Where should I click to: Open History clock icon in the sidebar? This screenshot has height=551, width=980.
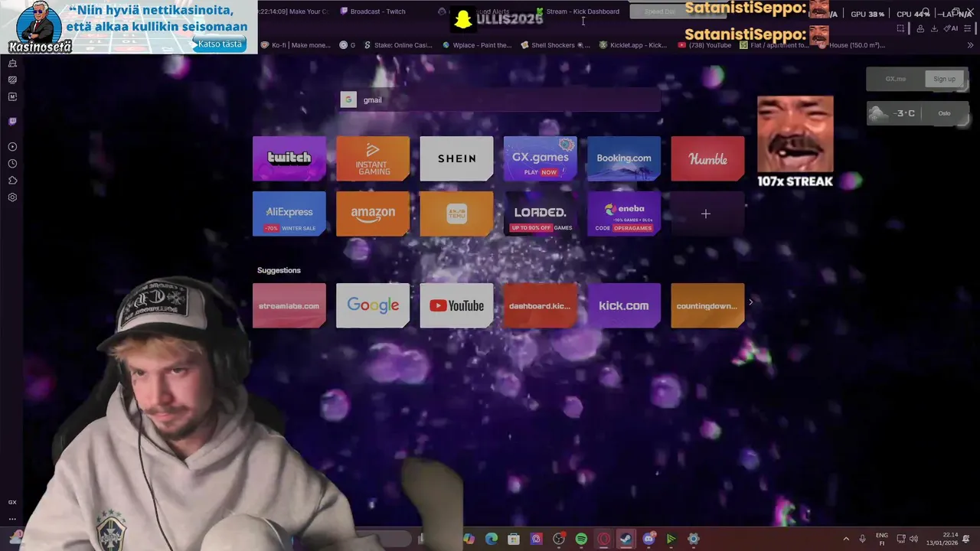click(12, 164)
